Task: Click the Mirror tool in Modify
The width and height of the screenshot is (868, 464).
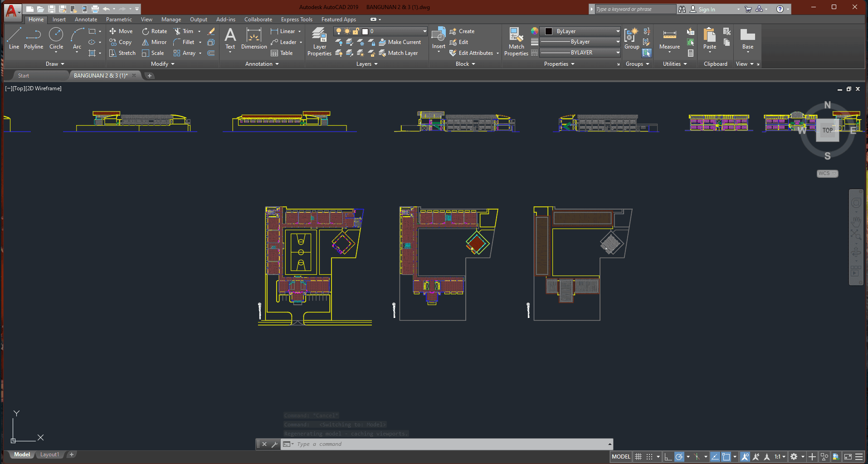Action: (154, 42)
